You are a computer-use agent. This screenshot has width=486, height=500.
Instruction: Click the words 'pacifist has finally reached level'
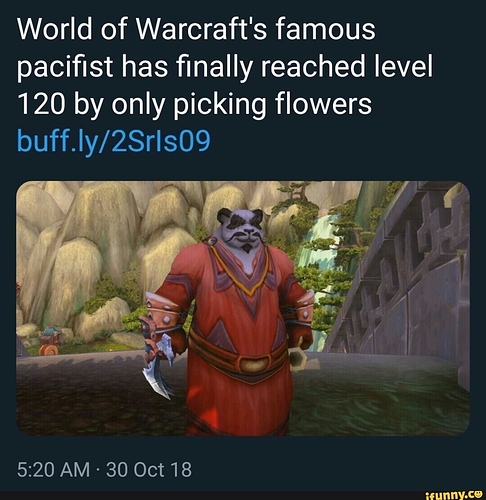point(225,67)
